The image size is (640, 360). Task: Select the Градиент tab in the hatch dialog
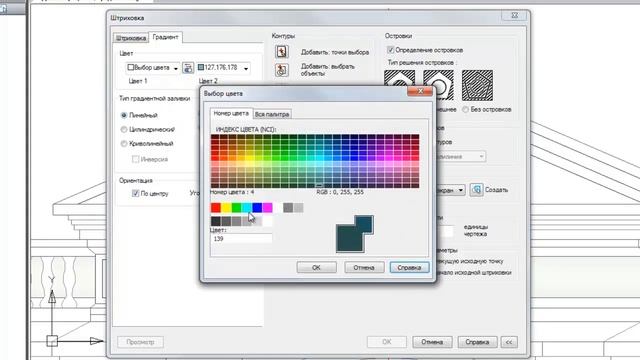165,37
